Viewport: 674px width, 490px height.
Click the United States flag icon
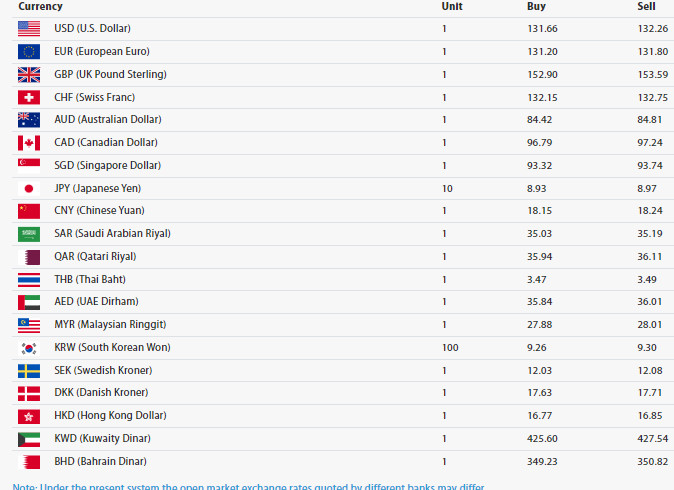coord(29,29)
